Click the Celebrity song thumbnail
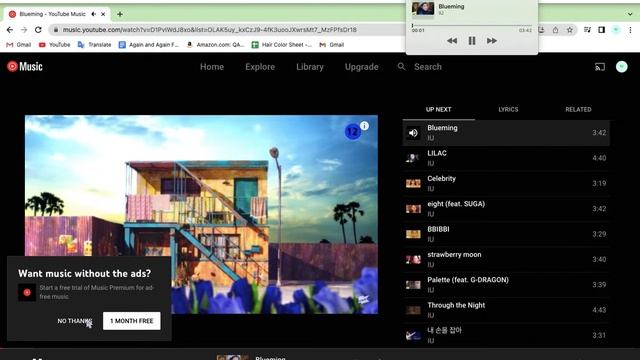 (x=413, y=183)
